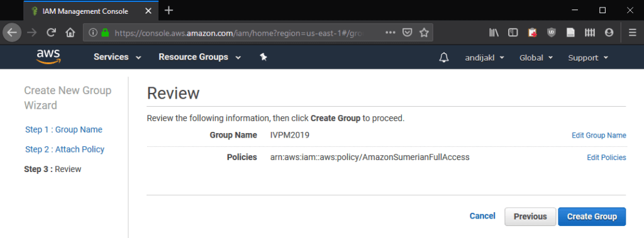Open page actions three-dot menu
This screenshot has height=238, width=644.
point(390,33)
